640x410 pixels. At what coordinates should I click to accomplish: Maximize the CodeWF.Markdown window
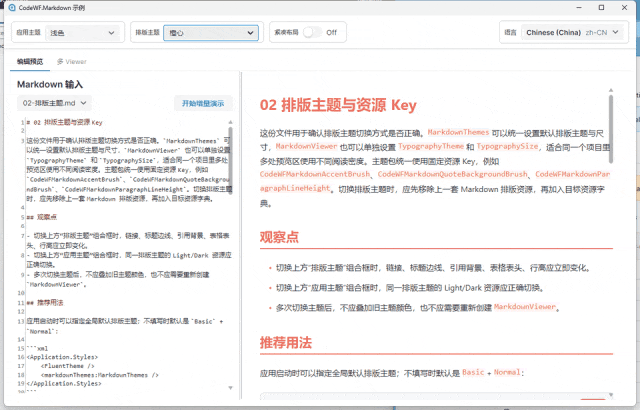tap(601, 8)
